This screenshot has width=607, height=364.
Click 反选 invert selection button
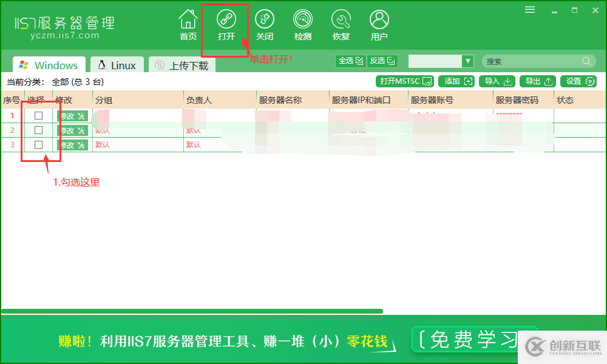(x=382, y=61)
